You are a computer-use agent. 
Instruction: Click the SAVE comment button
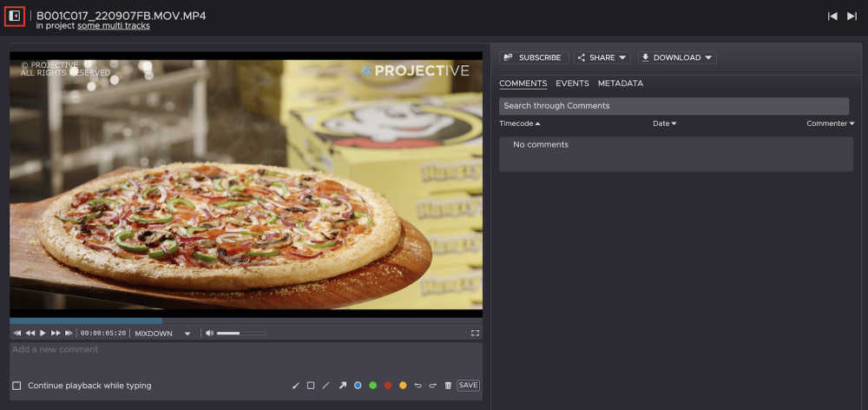click(469, 385)
